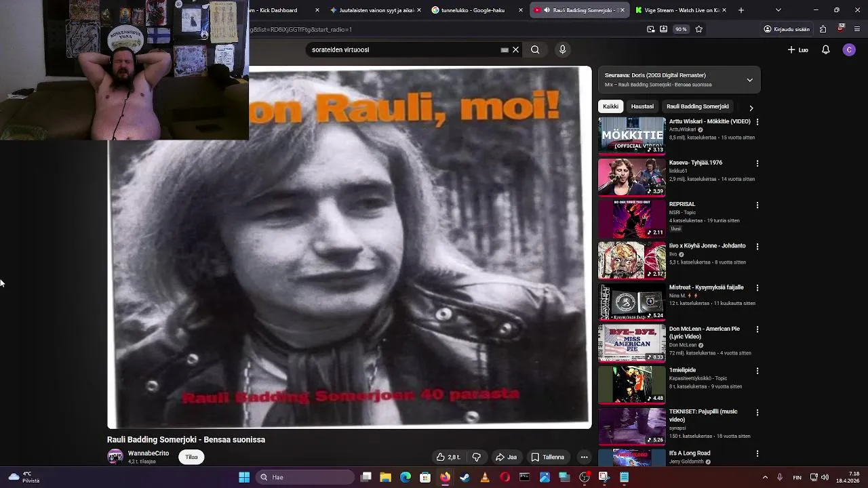The height and width of the screenshot is (488, 868).
Task: Open options for Arttu Wiskari Mökkitie video
Action: [757, 122]
